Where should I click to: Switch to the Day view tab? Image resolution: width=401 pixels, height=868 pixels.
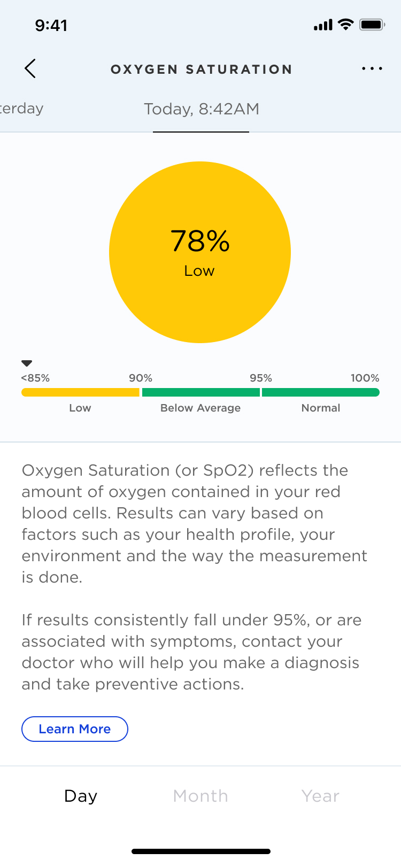[81, 796]
